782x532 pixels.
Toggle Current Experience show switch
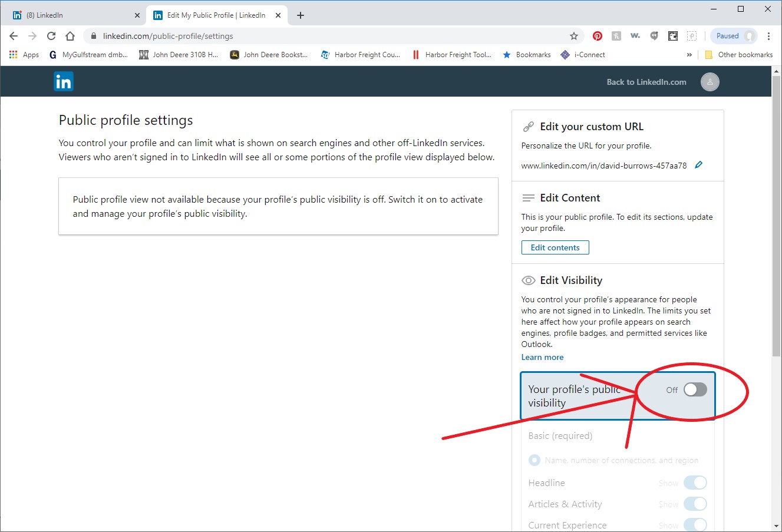click(695, 526)
